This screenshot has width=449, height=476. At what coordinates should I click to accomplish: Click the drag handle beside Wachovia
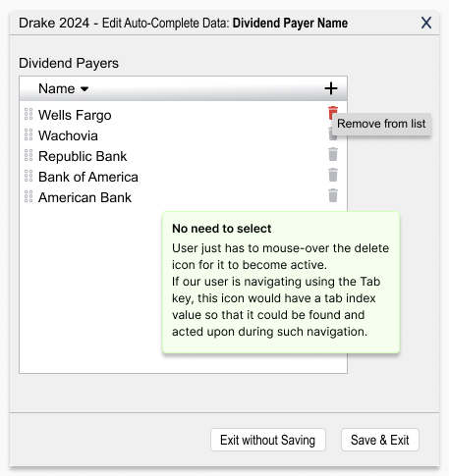[x=28, y=134]
